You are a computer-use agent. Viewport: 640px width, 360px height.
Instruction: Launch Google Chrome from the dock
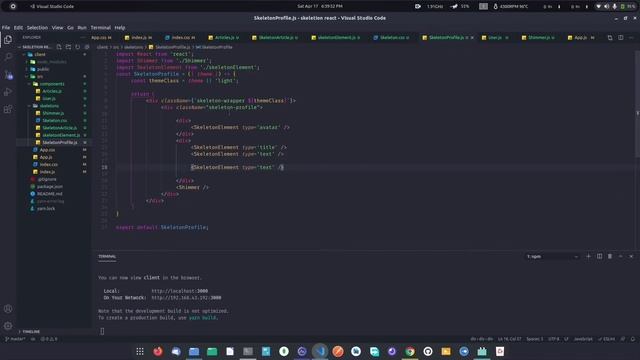click(410, 351)
